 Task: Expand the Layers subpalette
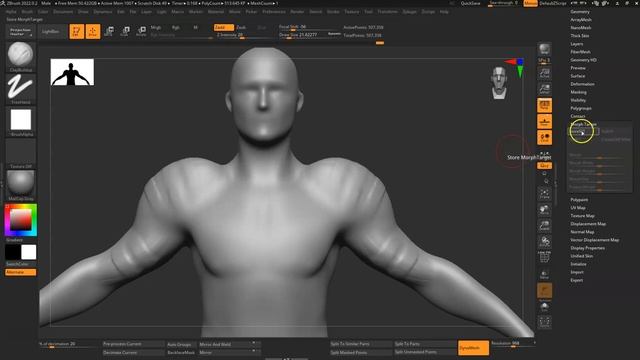tap(576, 44)
